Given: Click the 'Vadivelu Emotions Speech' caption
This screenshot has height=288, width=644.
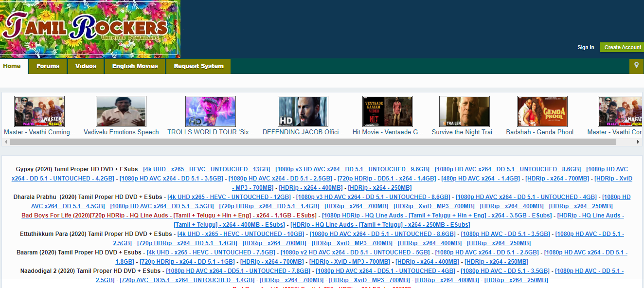Looking at the screenshot, I should (121, 132).
